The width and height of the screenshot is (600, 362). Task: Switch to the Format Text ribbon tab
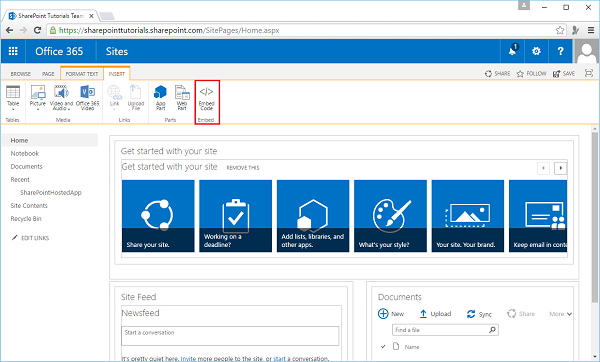point(82,74)
